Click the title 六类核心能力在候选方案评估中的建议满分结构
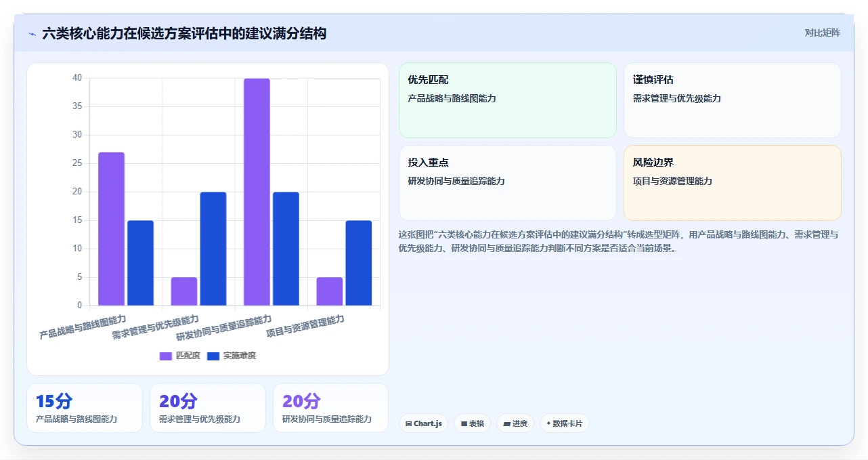The height and width of the screenshot is (460, 868). (x=184, y=33)
